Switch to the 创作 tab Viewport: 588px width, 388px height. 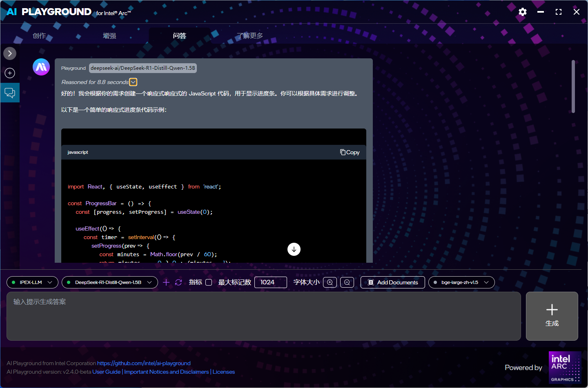tap(39, 36)
